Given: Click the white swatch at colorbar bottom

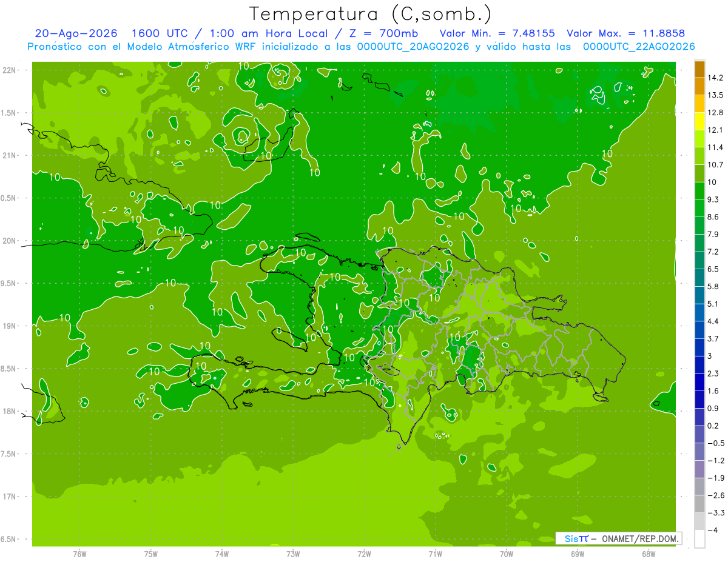Looking at the screenshot, I should (x=699, y=538).
